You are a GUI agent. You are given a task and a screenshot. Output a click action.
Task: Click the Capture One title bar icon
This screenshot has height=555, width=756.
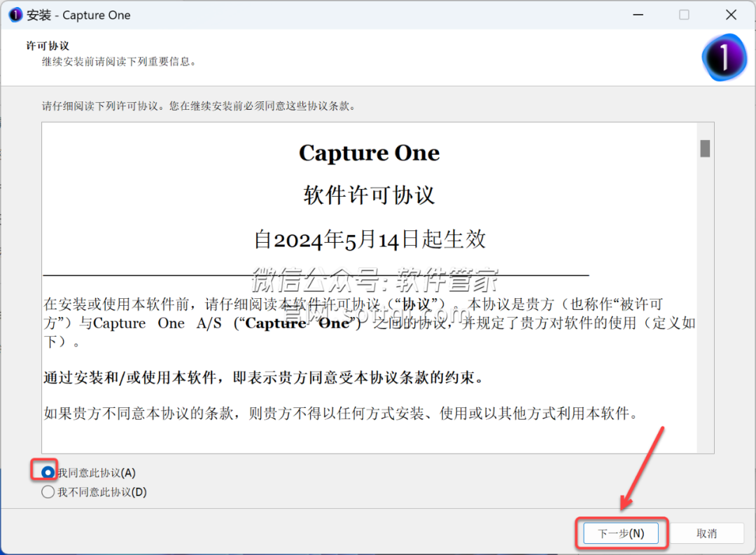point(15,15)
